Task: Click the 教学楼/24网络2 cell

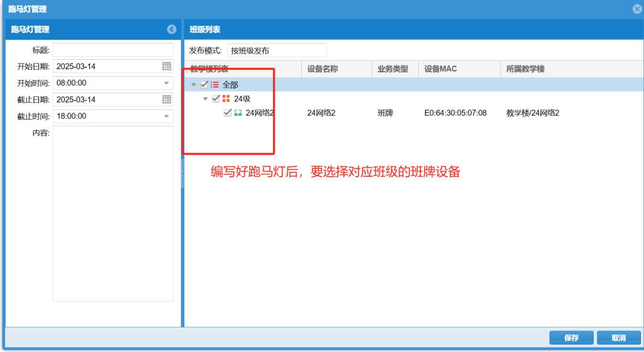Action: point(533,113)
